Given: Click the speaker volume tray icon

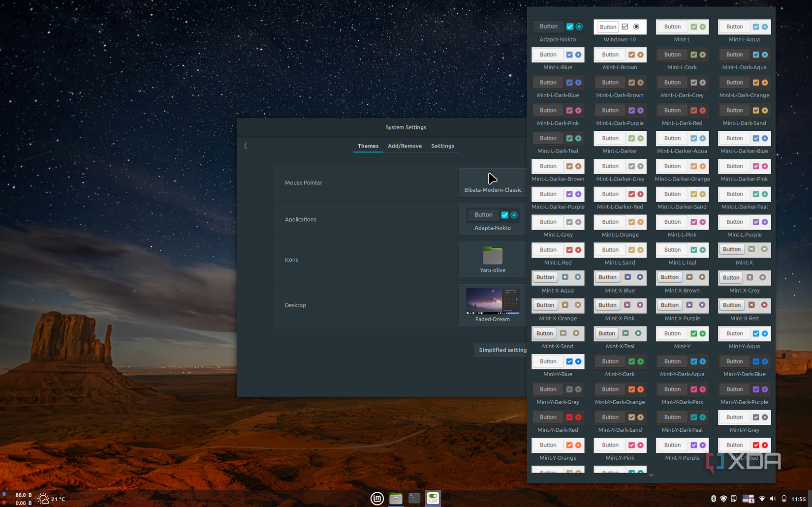Looking at the screenshot, I should pyautogui.click(x=773, y=498).
